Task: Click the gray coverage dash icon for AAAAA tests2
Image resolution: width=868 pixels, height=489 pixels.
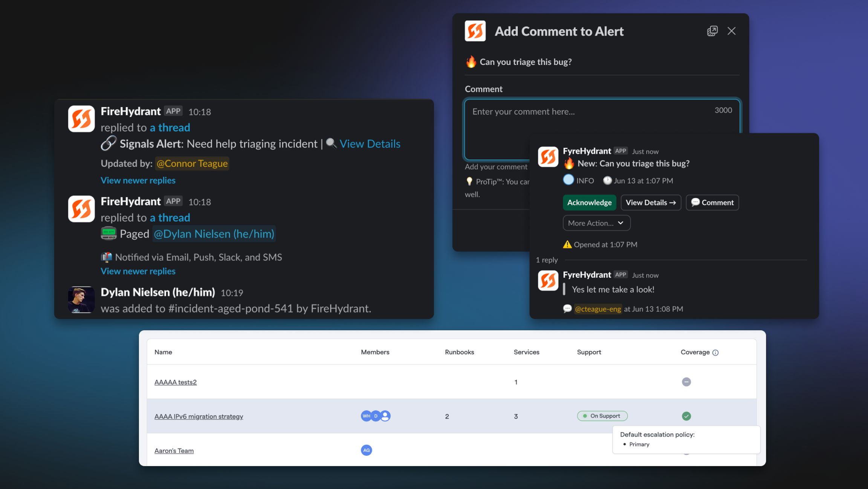Action: tap(686, 382)
